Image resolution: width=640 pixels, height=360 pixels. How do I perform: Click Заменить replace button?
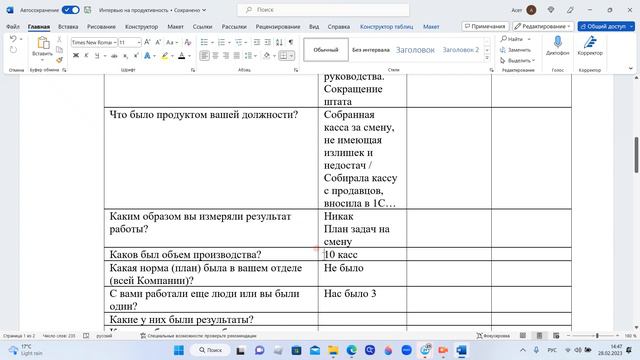[x=515, y=50]
